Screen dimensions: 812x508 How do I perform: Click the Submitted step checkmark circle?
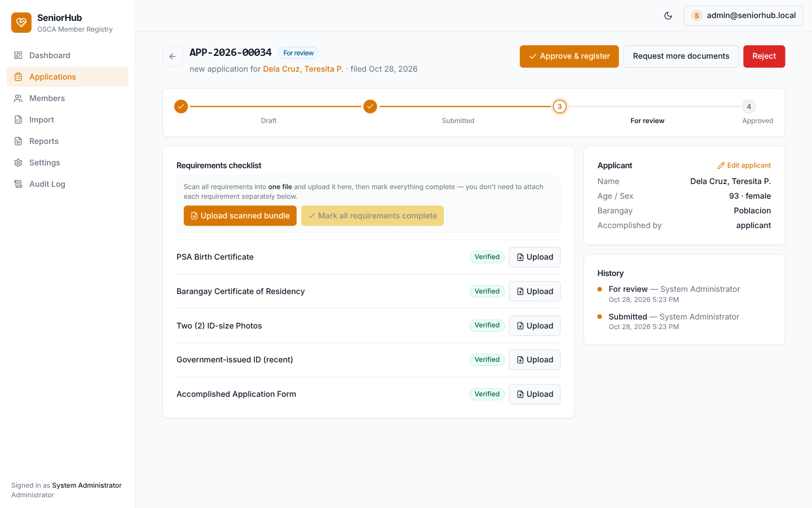pyautogui.click(x=370, y=106)
